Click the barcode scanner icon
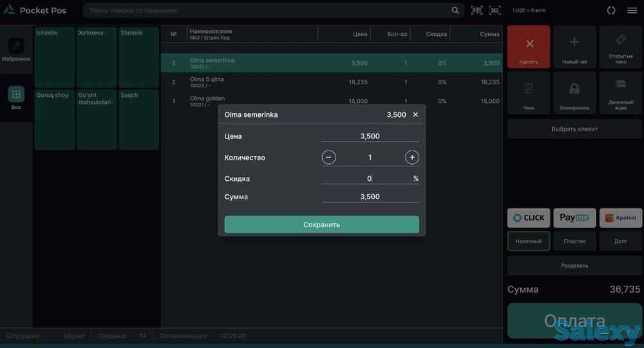 click(x=477, y=10)
